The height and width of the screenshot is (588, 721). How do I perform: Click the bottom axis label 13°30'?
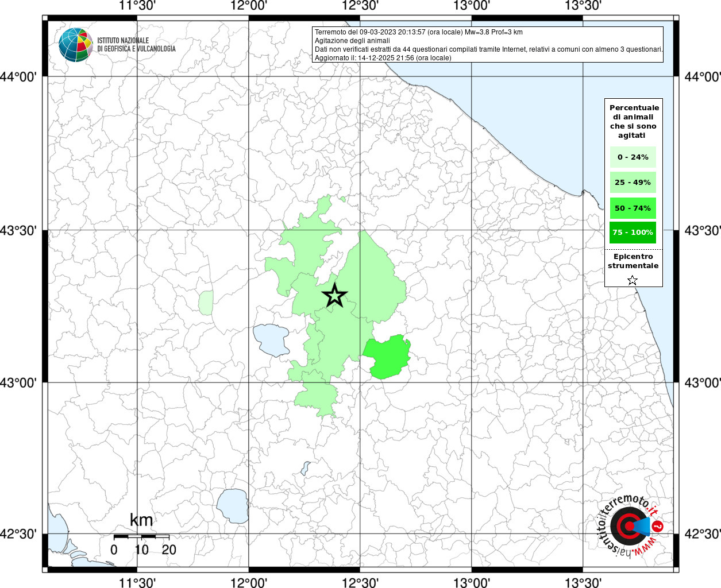pos(583,582)
